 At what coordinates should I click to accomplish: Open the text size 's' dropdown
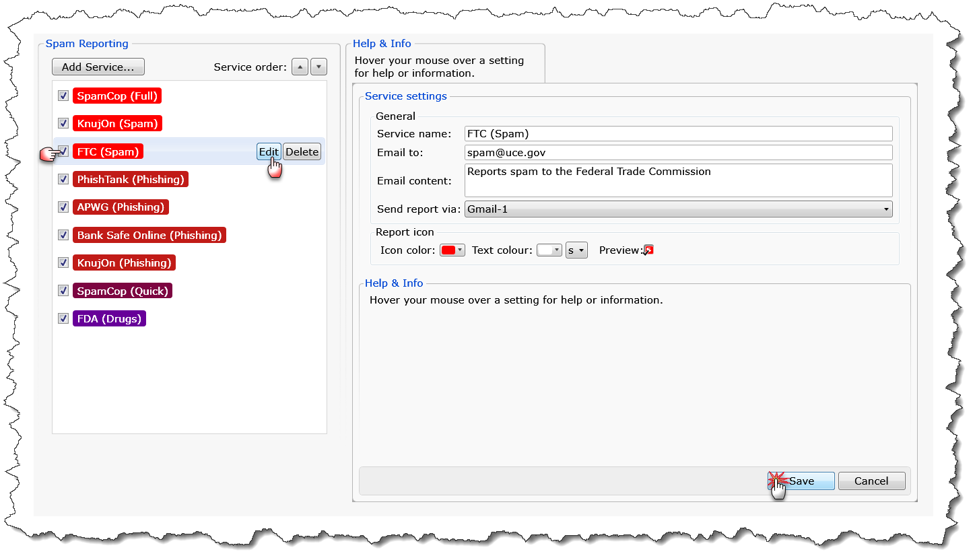[x=576, y=250]
